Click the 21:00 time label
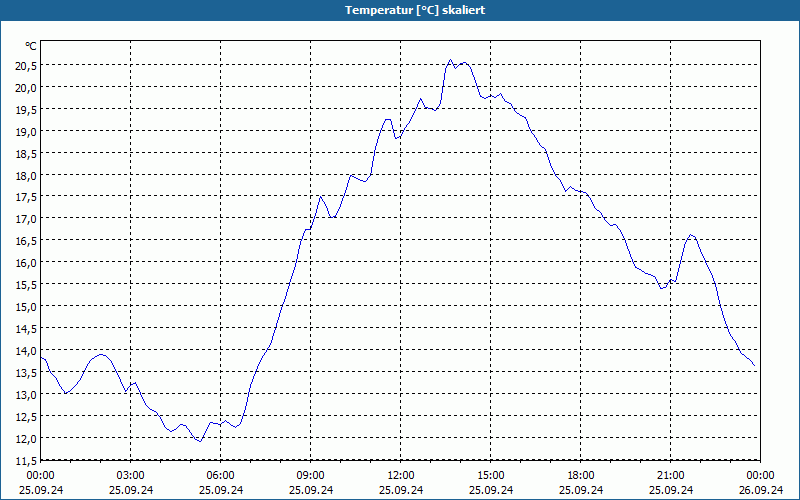Screen dimensions: 800x500 670,476
